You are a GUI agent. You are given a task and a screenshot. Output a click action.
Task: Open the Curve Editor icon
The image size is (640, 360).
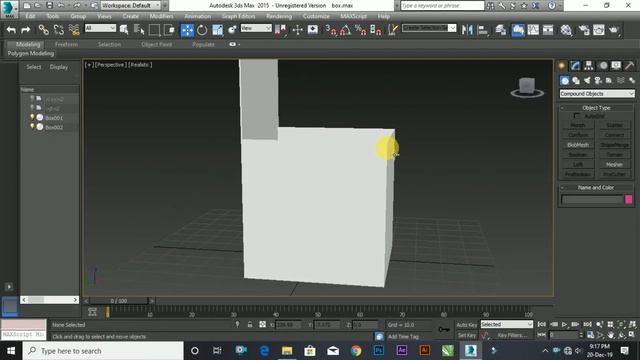coord(533,30)
